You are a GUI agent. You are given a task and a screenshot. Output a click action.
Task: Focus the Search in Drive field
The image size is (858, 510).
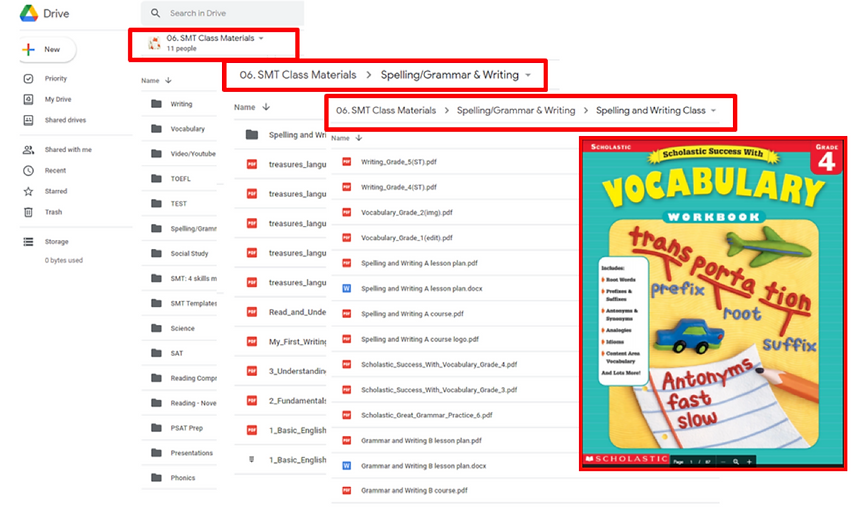222,13
